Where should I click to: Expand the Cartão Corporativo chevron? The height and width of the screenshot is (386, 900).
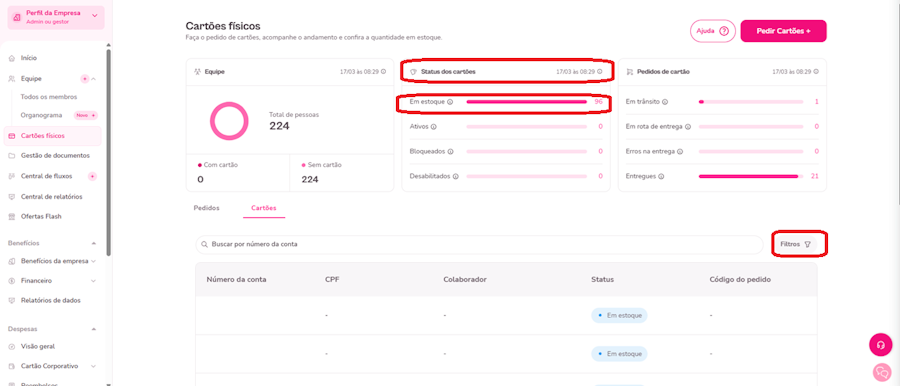[x=94, y=366]
